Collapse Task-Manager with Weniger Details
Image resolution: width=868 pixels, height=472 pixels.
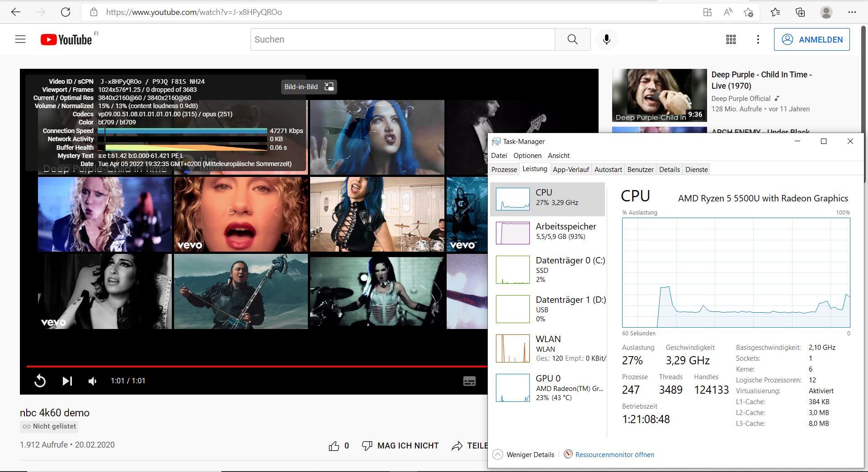click(524, 455)
